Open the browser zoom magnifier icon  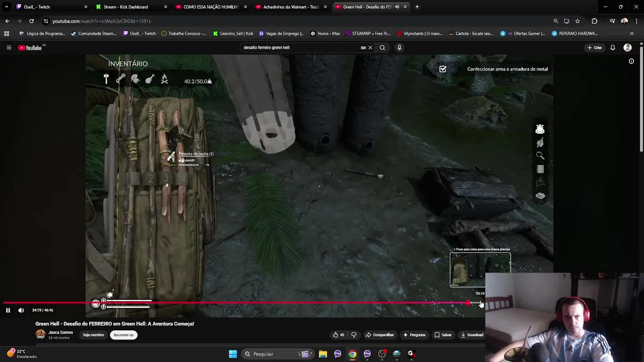555,21
